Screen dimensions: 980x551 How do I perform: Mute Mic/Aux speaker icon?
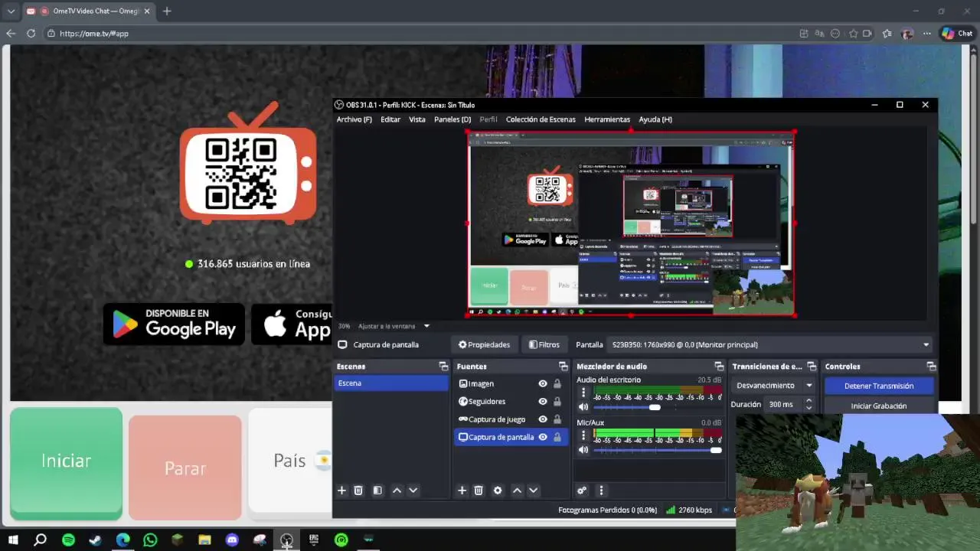(583, 450)
